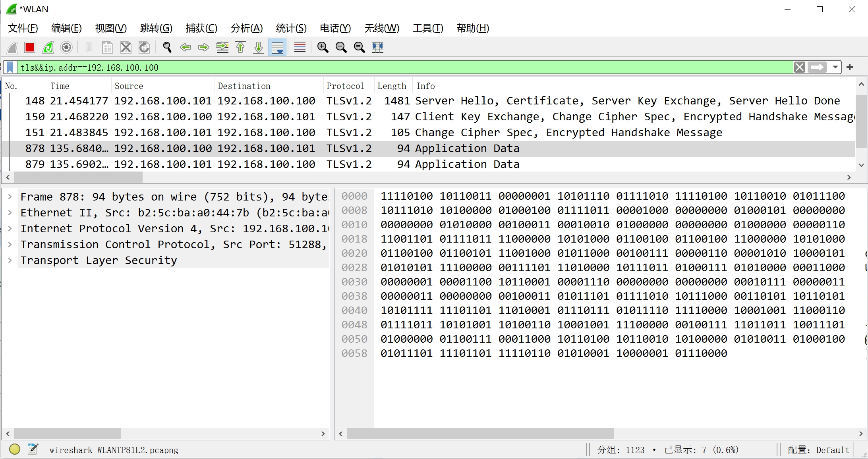Click packet list horizontal scrollbar thumb

pos(78,177)
